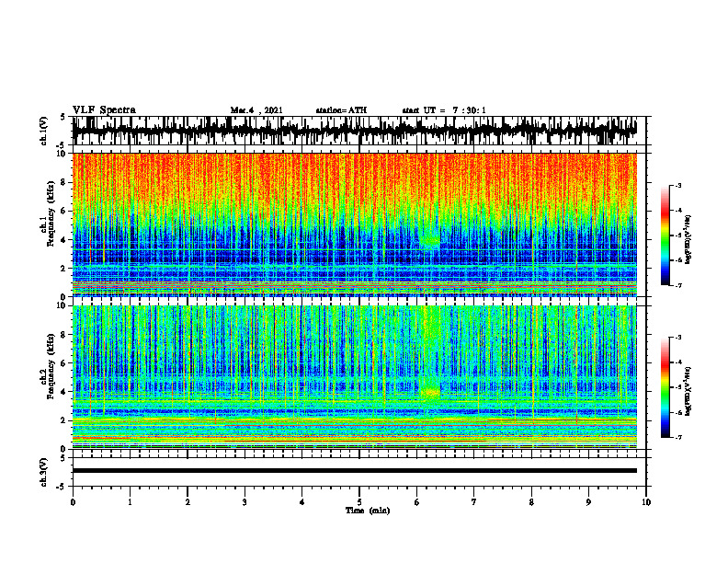This screenshot has width=728, height=563.
Task: Click the ch.1 spectrogram color scale bar
Action: (x=665, y=236)
